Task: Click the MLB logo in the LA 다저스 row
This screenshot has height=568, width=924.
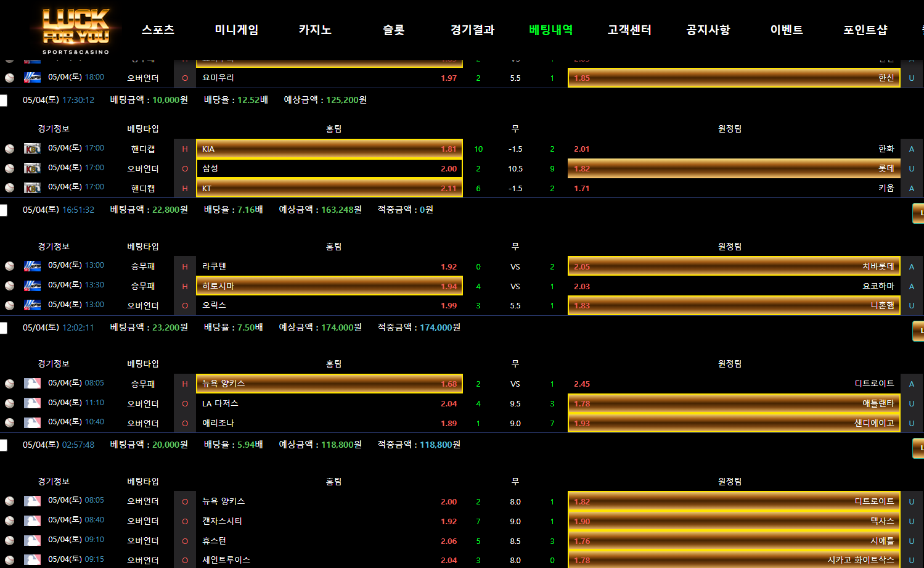Action: point(32,403)
